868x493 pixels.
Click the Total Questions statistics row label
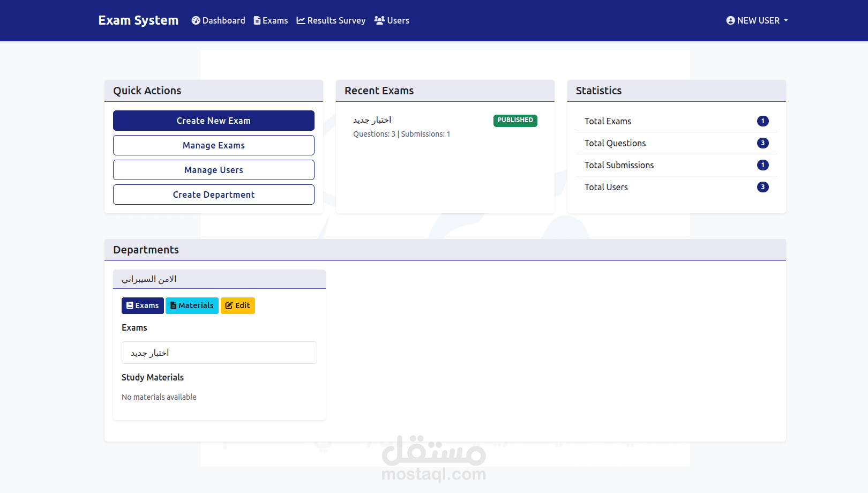tap(615, 143)
